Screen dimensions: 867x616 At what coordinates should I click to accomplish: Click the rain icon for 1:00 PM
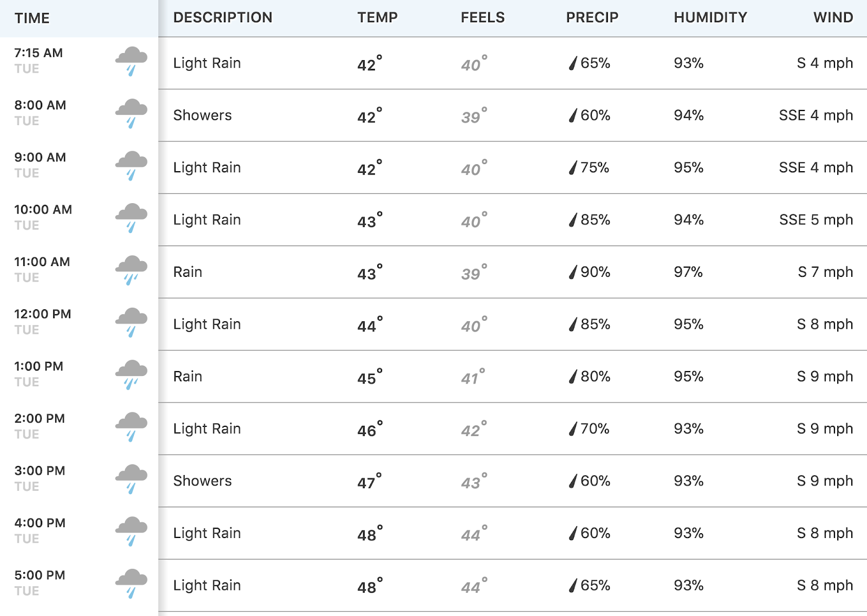click(131, 375)
